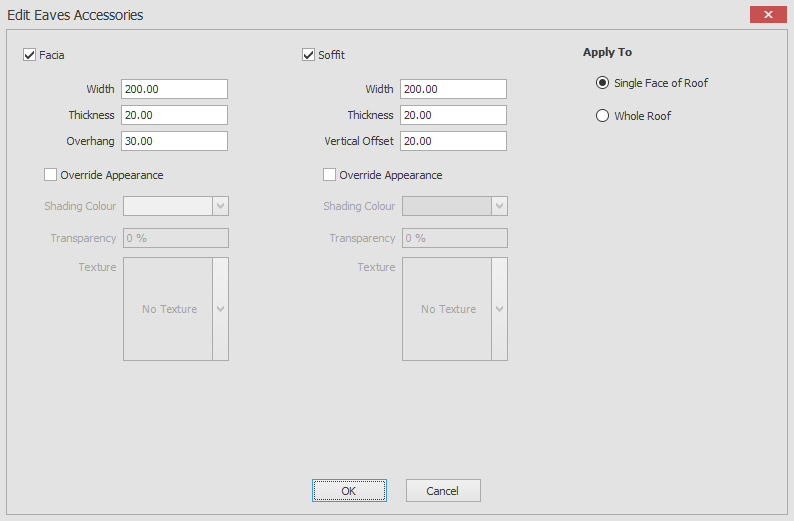Click the Soffit Thickness input field
Viewport: 794px width, 521px height.
(x=453, y=115)
